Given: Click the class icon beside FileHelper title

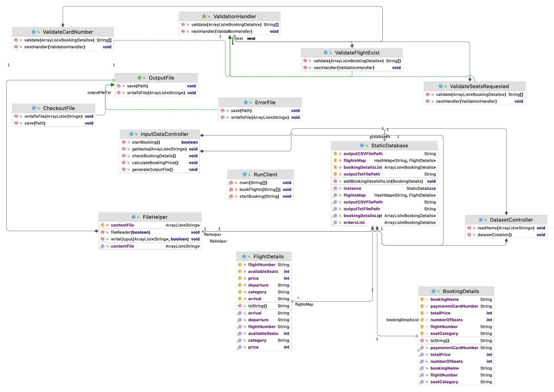Looking at the screenshot, I should click(133, 217).
